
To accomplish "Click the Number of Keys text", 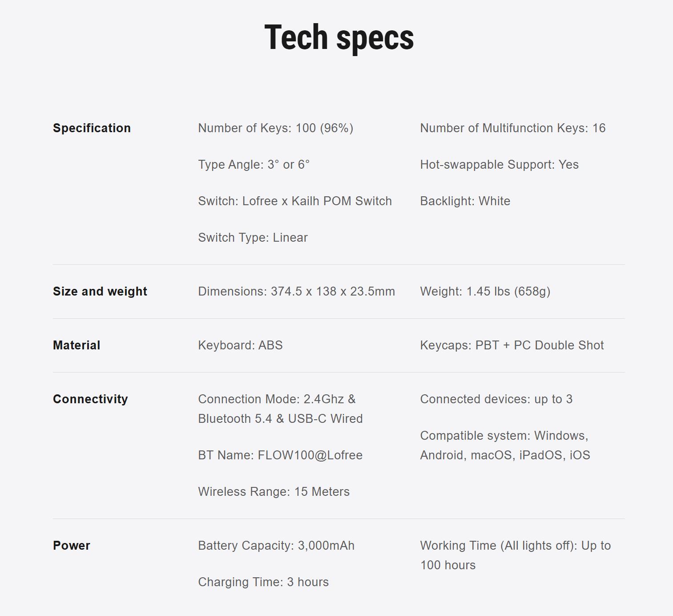I will 275,128.
